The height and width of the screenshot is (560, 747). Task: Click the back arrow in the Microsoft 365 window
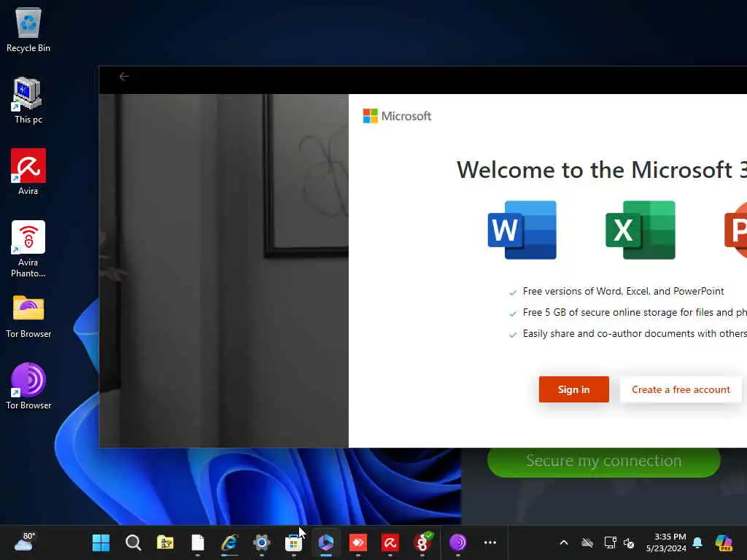coord(124,77)
